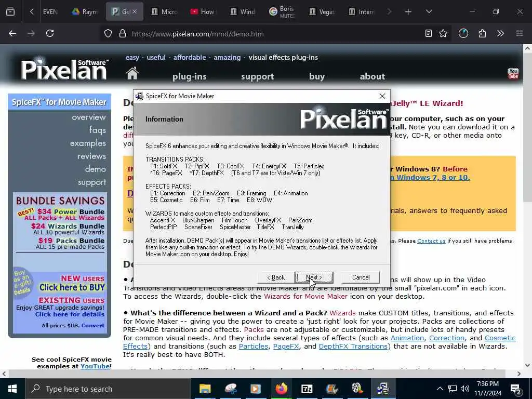Open the extensions puzzle icon
Screen dimensions: 532x399
(482, 34)
